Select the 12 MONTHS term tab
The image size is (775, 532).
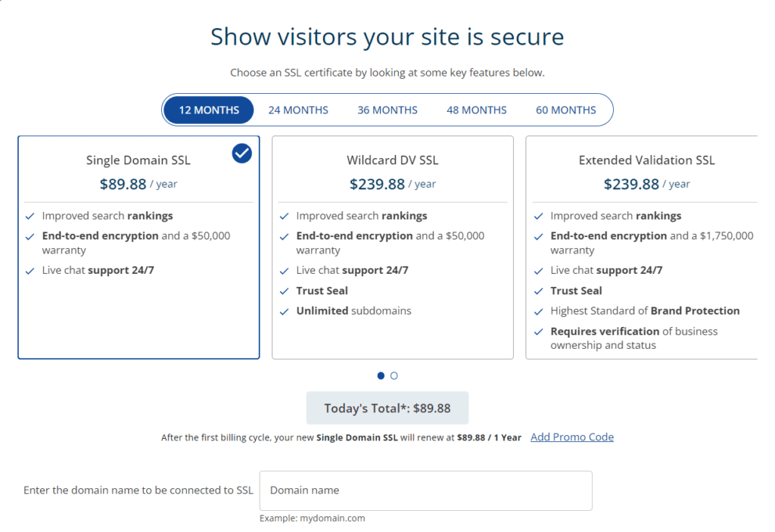tap(209, 110)
